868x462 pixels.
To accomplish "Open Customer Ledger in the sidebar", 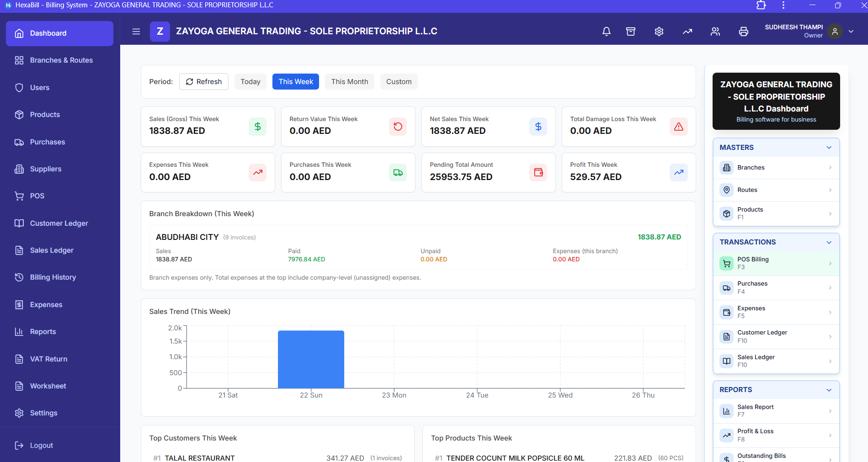I will pos(59,223).
